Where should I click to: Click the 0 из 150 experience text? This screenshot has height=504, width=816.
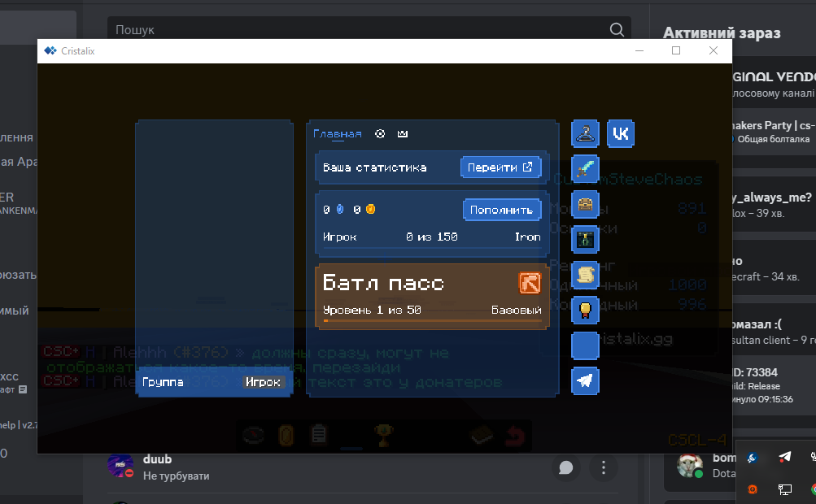click(431, 237)
